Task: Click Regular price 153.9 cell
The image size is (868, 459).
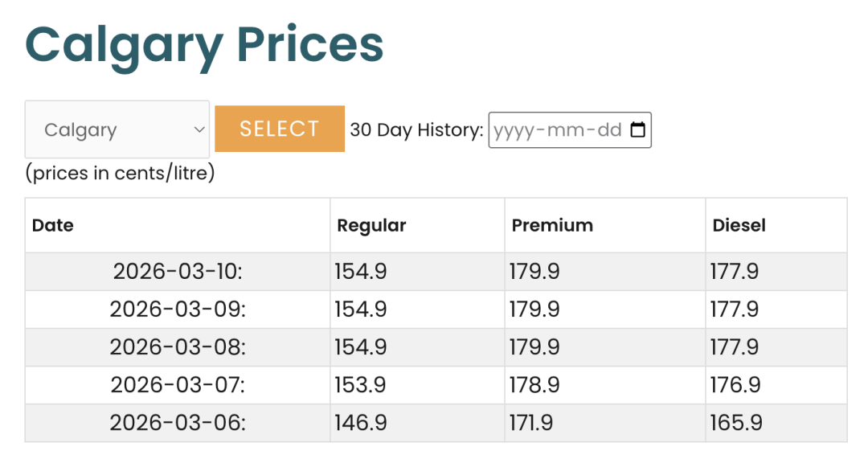Action: (361, 385)
